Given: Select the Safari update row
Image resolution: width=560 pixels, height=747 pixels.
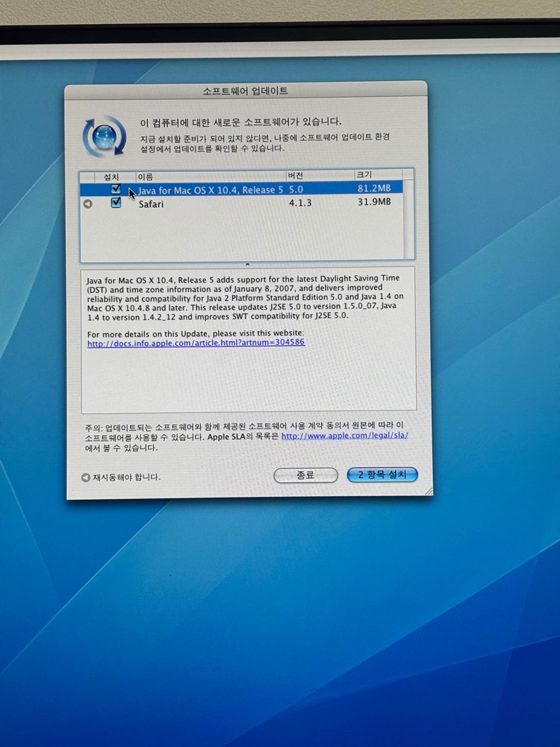Looking at the screenshot, I should (x=209, y=204).
